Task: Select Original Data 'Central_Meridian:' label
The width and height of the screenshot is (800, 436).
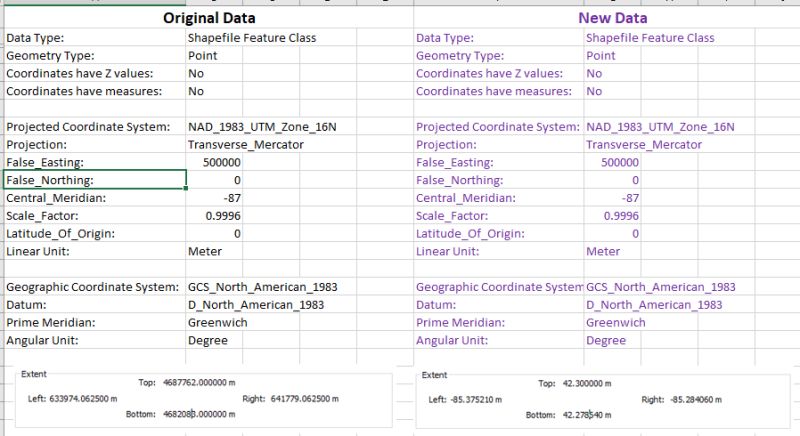Action: tap(95, 198)
